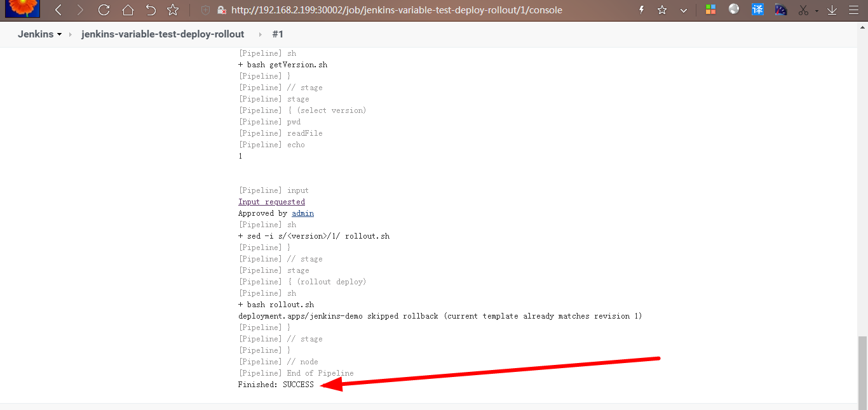This screenshot has width=868, height=410.
Task: Click the Input requested link
Action: [x=271, y=202]
